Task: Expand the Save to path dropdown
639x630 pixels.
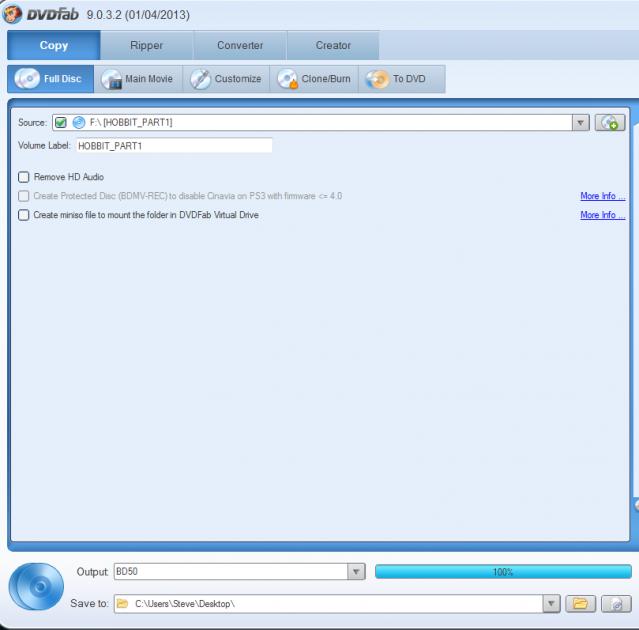Action: click(550, 604)
